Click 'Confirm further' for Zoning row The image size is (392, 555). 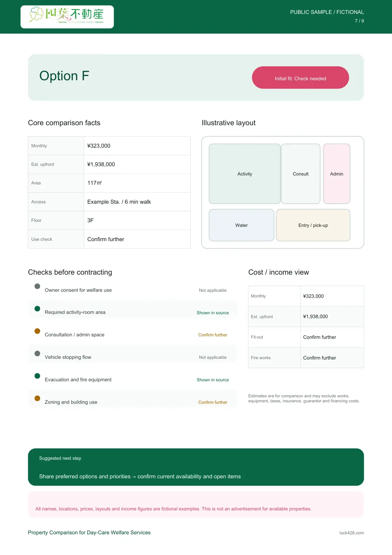coord(213,402)
